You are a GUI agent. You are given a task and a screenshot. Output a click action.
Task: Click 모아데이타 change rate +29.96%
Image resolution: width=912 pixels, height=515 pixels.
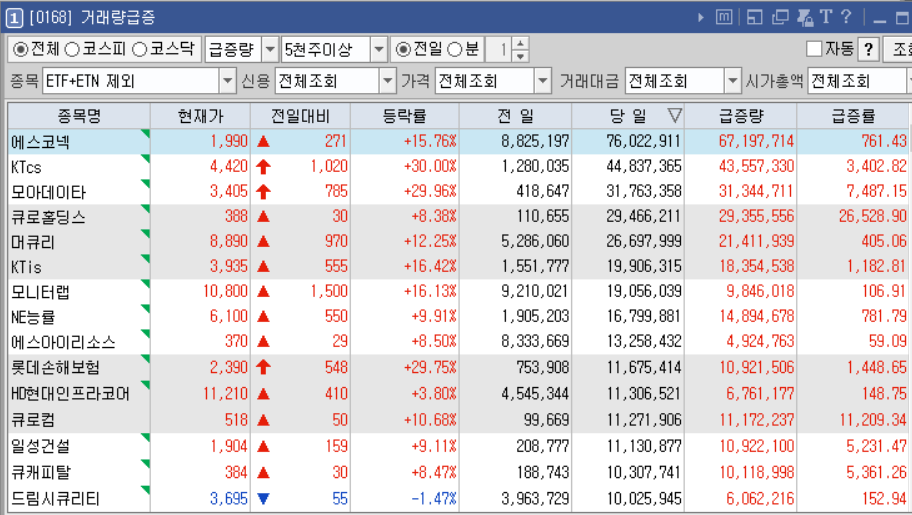coord(430,191)
